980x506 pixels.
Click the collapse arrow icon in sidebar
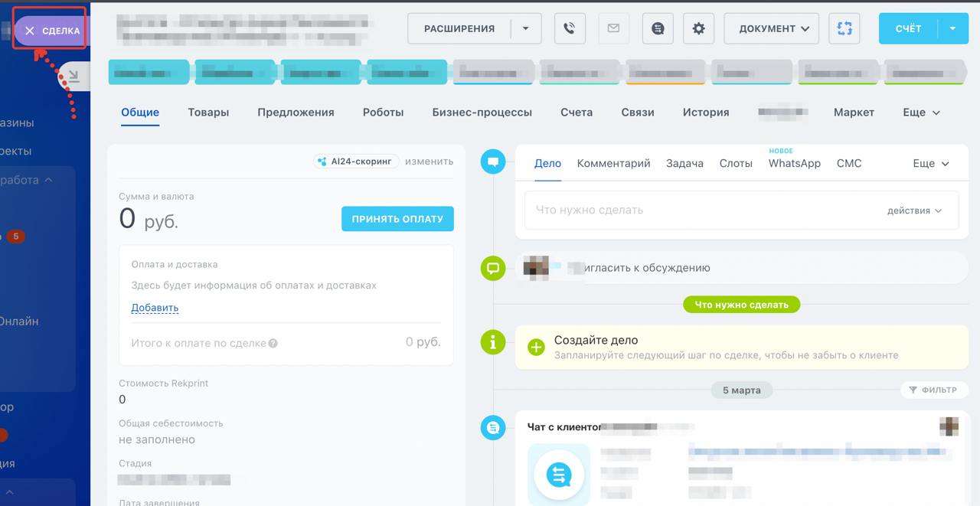73,77
